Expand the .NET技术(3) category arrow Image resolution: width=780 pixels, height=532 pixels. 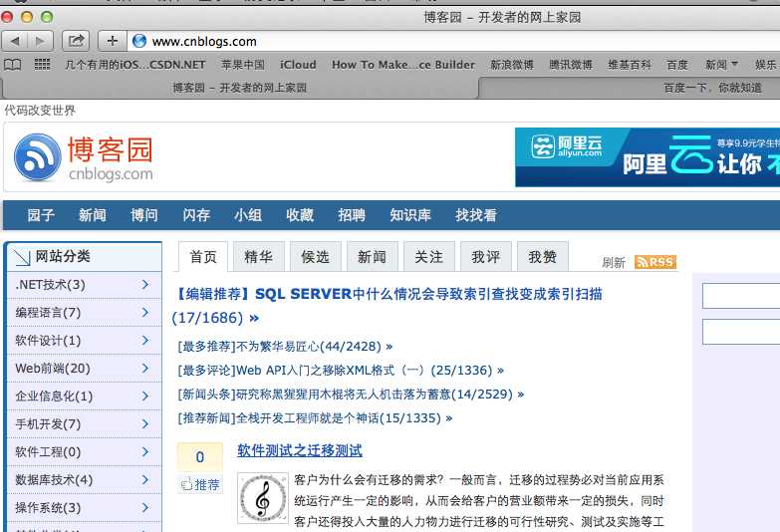(x=145, y=285)
